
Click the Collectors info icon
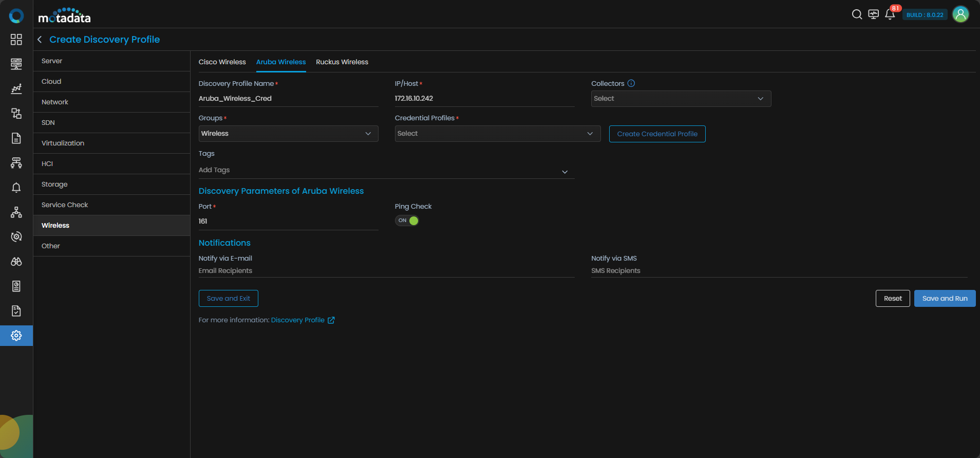pyautogui.click(x=631, y=83)
